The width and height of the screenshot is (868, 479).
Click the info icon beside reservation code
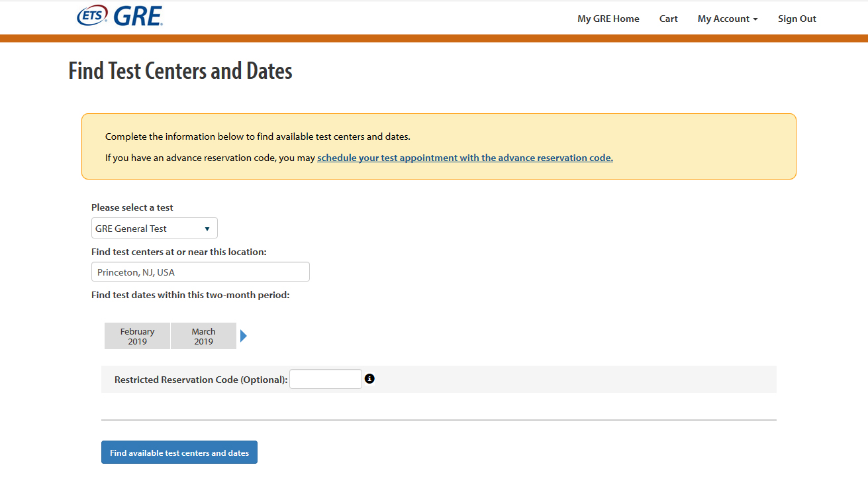coord(369,379)
